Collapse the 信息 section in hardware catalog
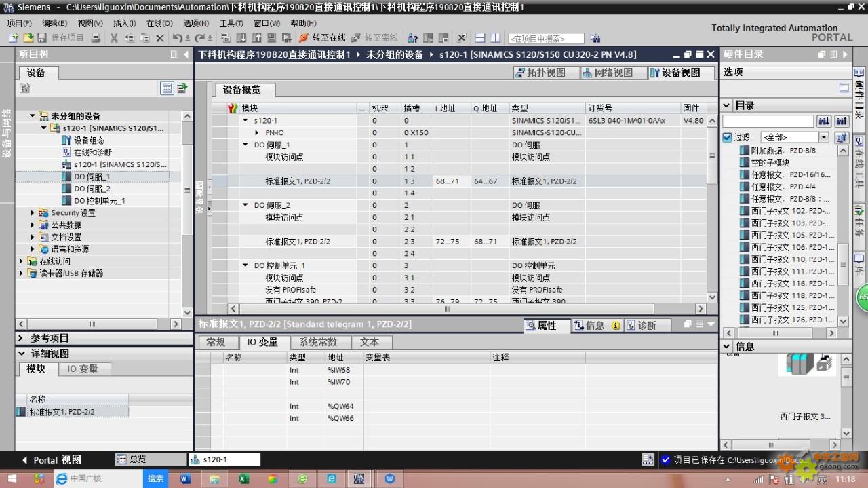The height and width of the screenshot is (488, 868). 726,347
